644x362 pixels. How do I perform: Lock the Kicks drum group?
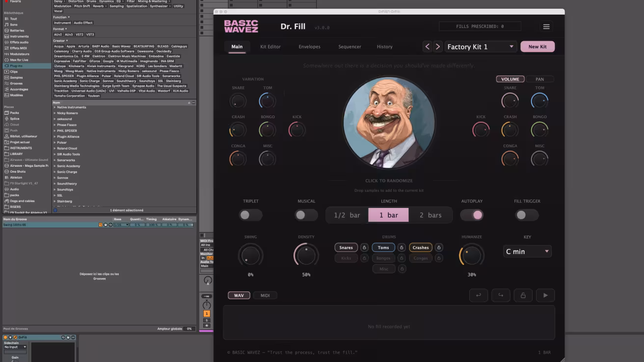[364, 258]
